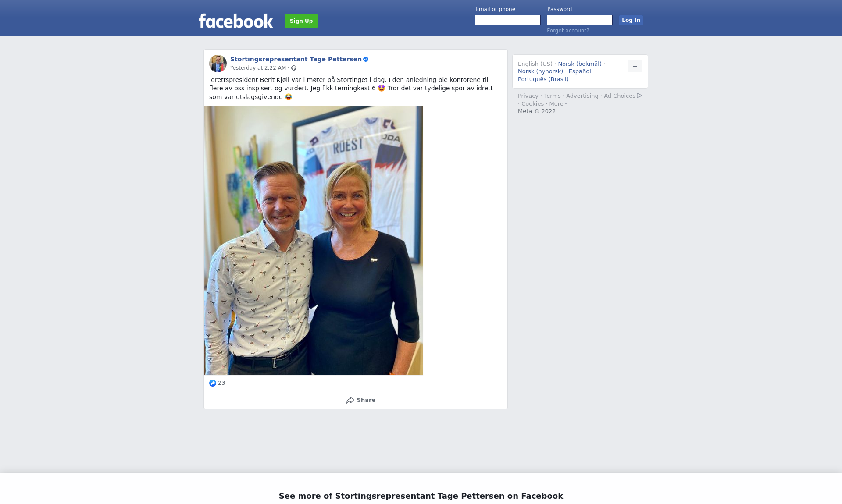
Task: Open the Privacy footer link
Action: (x=528, y=96)
